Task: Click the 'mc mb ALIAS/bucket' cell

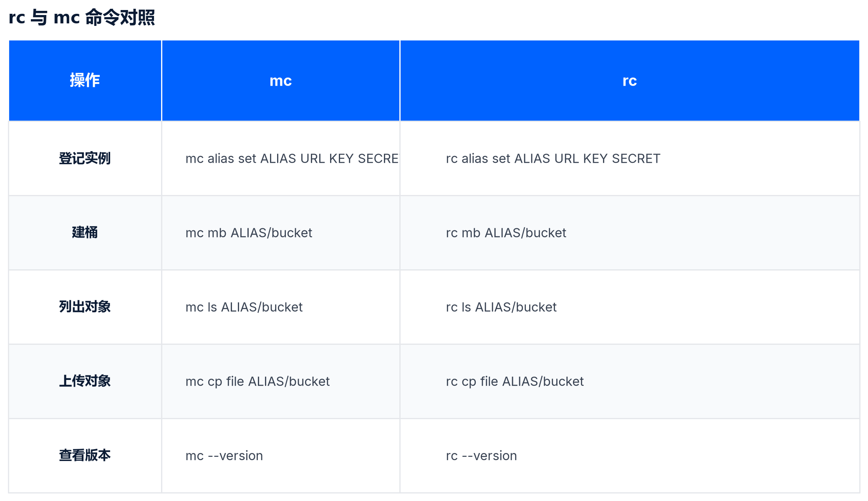Action: tap(280, 233)
